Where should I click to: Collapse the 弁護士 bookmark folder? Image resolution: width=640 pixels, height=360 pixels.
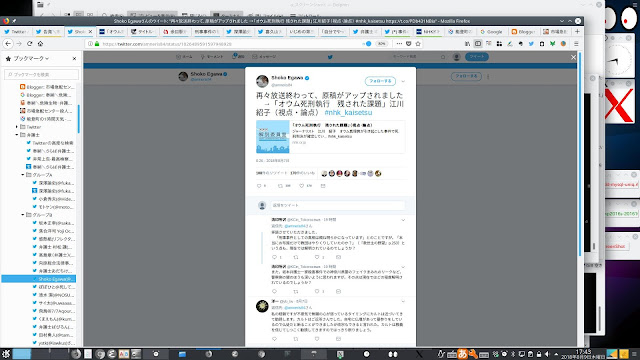17,135
